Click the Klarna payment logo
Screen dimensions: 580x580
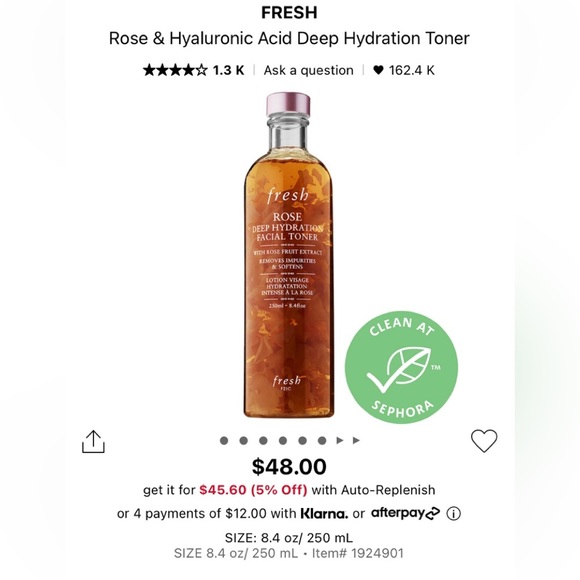click(324, 513)
